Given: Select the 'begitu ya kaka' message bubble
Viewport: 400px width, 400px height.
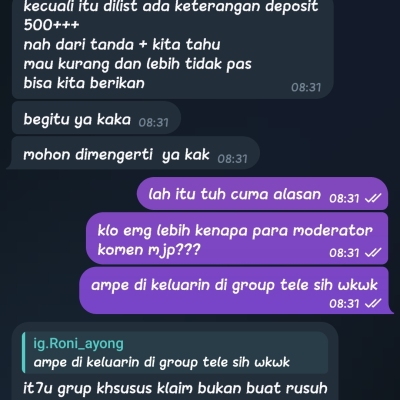Looking at the screenshot, I should [x=96, y=118].
